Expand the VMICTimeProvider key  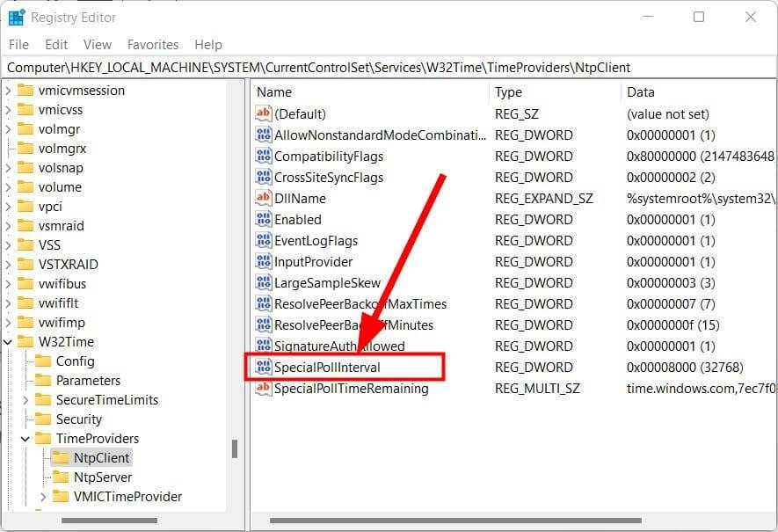click(43, 496)
